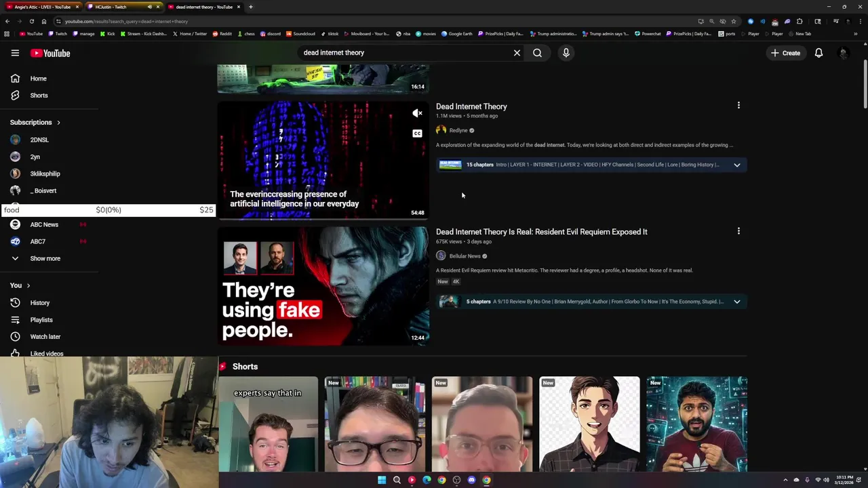Click the browser address bar URL
The image size is (868, 488).
(126, 21)
